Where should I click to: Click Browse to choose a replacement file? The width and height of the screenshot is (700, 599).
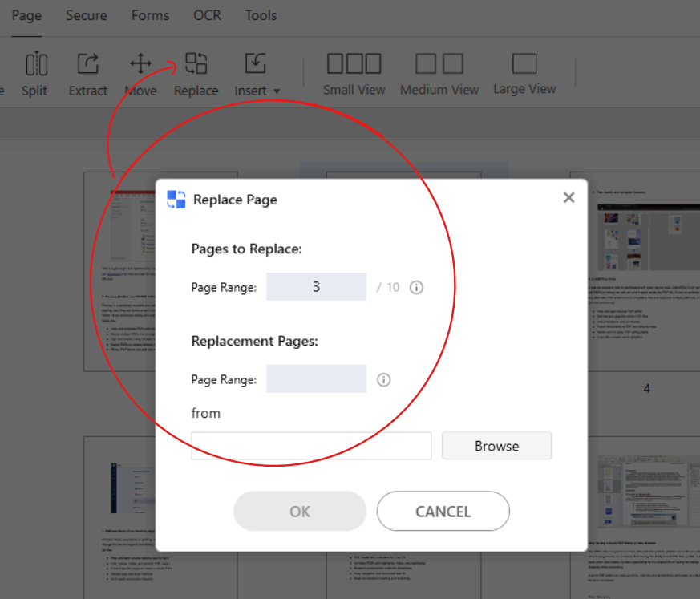click(496, 446)
